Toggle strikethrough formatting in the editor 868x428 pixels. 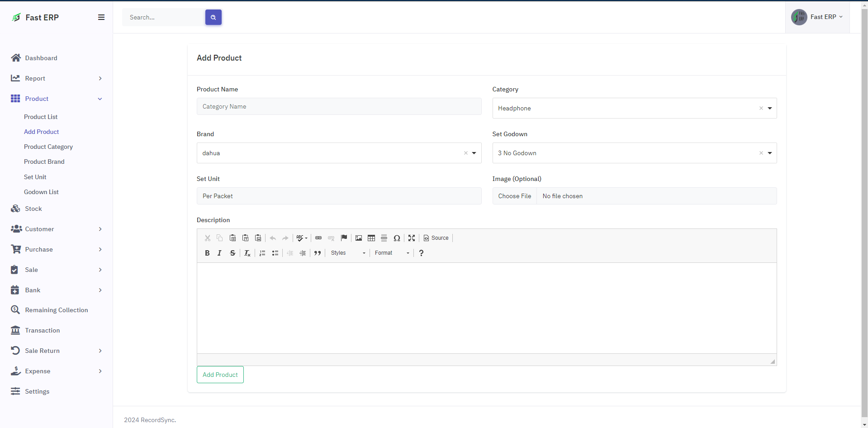click(232, 253)
